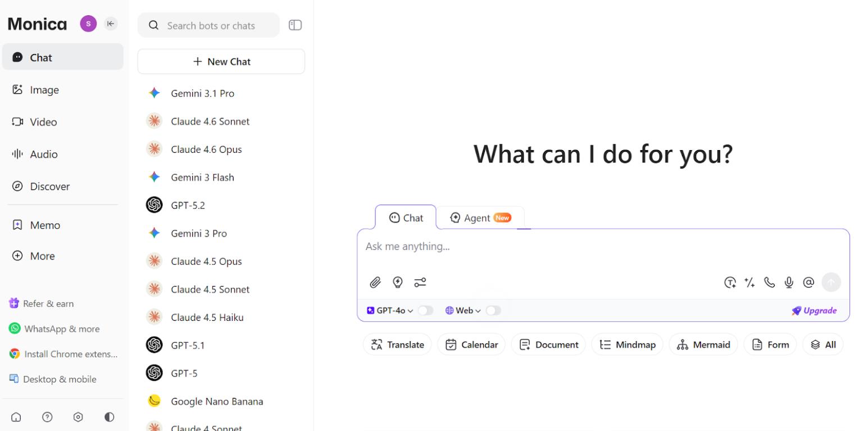Select Claude 4.5 Haiku bot

click(221, 317)
